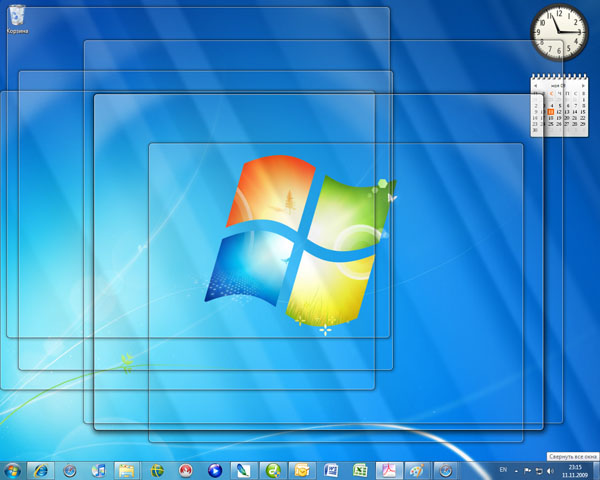Launch the red round taskbar application
This screenshot has height=480, width=600.
[x=186, y=471]
